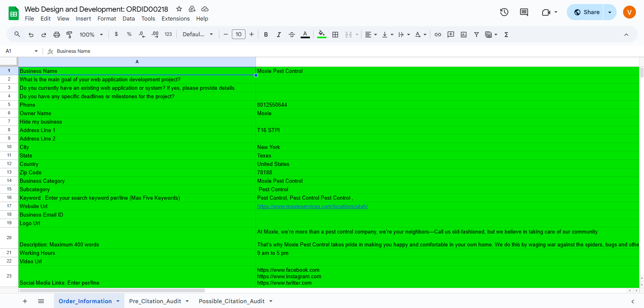Open the moxieservices website link
Image resolution: width=644 pixels, height=308 pixels.
point(312,206)
